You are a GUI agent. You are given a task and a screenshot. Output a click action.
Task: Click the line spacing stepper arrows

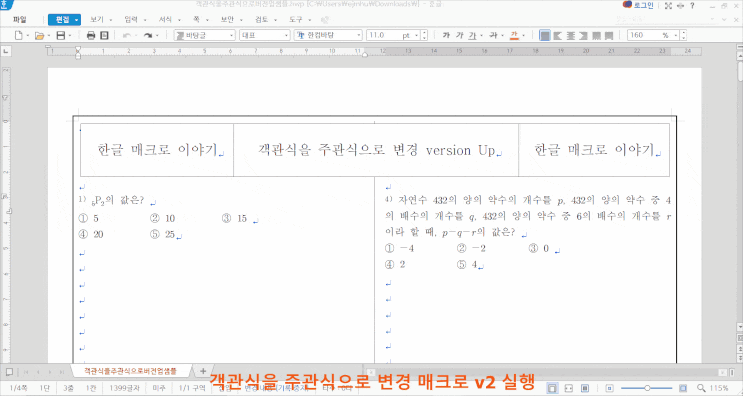tap(683, 36)
